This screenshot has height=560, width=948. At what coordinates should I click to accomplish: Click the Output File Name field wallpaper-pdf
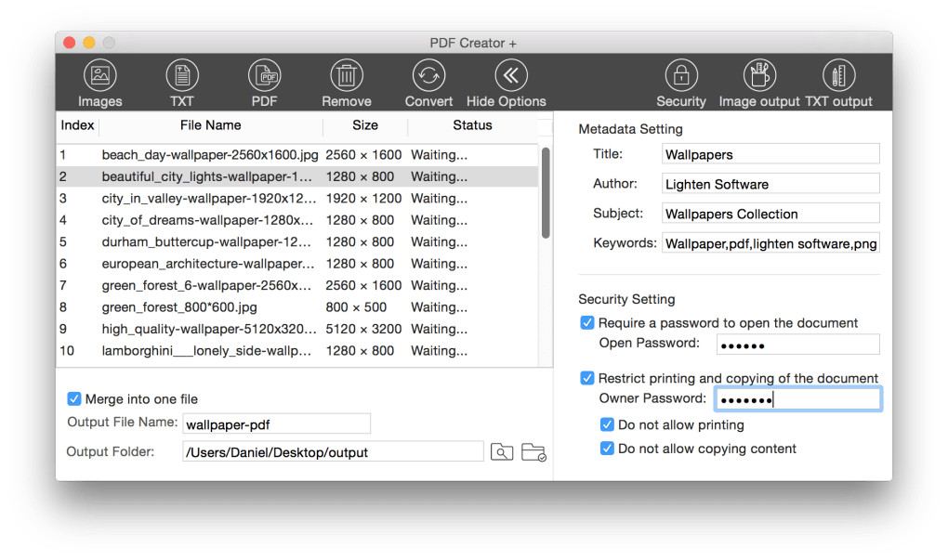[x=276, y=424]
